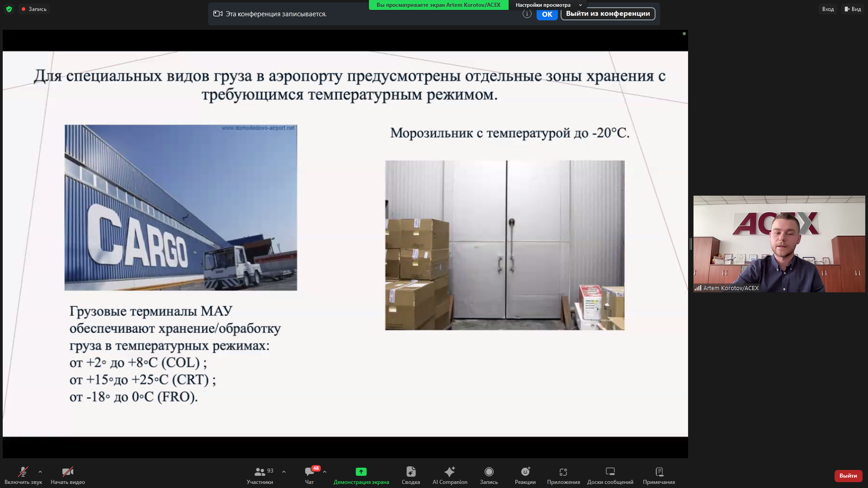Click Выйти из конференции button
The image size is (868, 488).
(608, 14)
